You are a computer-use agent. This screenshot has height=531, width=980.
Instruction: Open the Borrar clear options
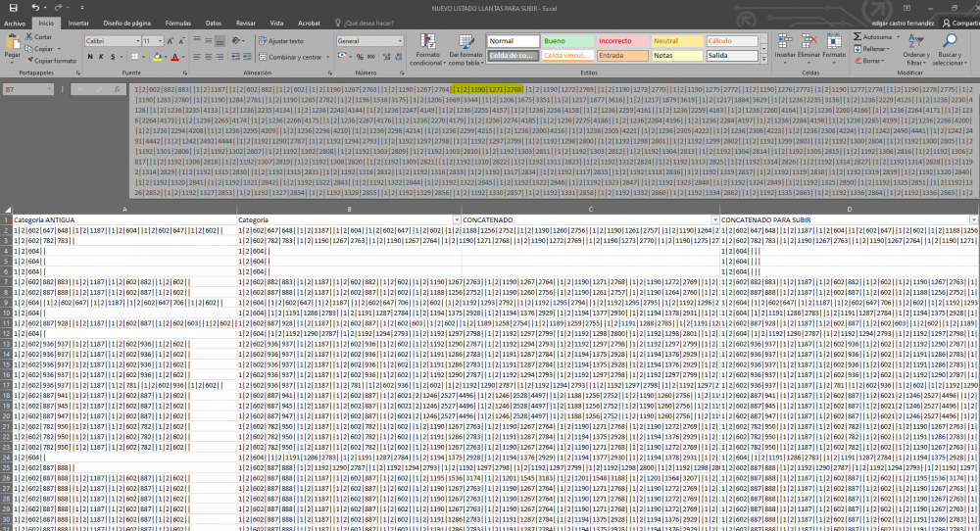click(x=868, y=61)
